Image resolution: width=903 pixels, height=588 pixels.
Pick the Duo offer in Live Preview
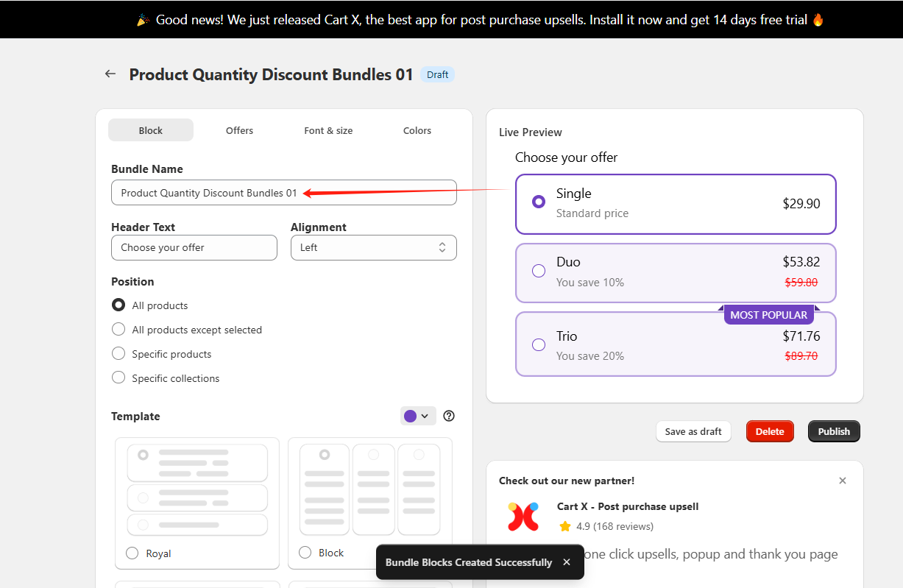[x=539, y=271]
